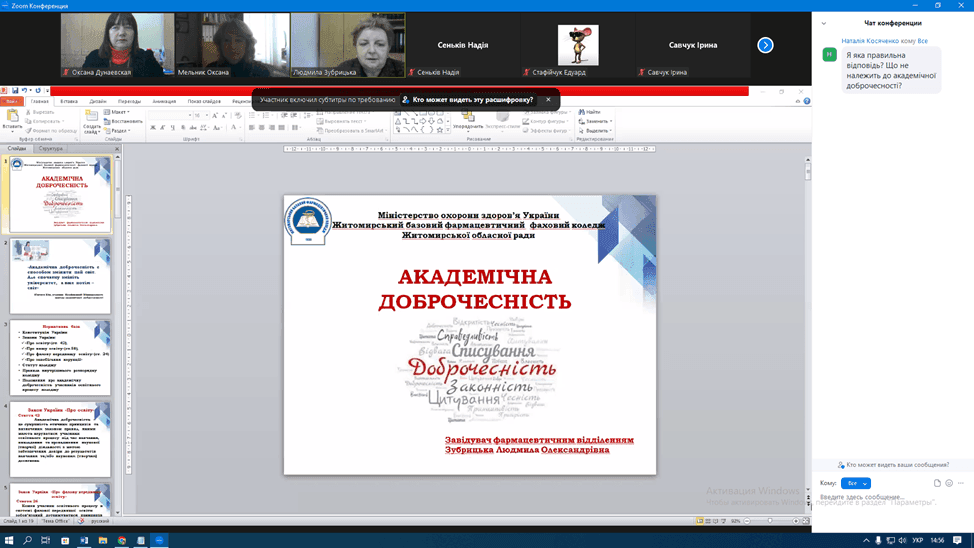The image size is (974, 548).
Task: Open the Section (Раздел) dropdown
Action: tap(117, 130)
